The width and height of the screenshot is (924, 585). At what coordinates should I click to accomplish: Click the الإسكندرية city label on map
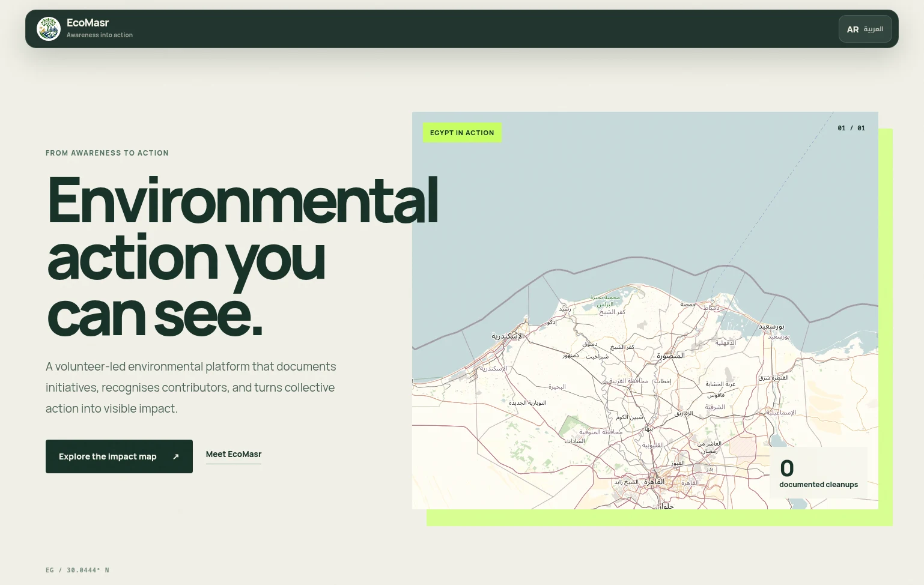pyautogui.click(x=508, y=336)
